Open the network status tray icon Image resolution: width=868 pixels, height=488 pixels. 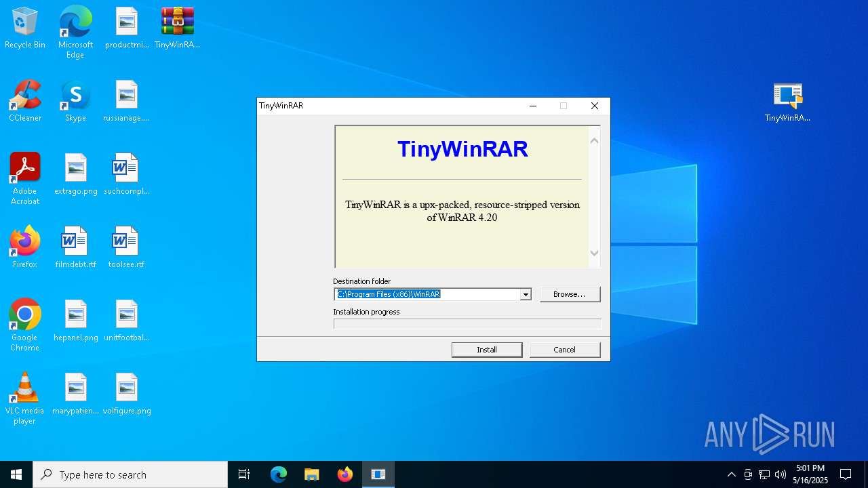pyautogui.click(x=764, y=474)
